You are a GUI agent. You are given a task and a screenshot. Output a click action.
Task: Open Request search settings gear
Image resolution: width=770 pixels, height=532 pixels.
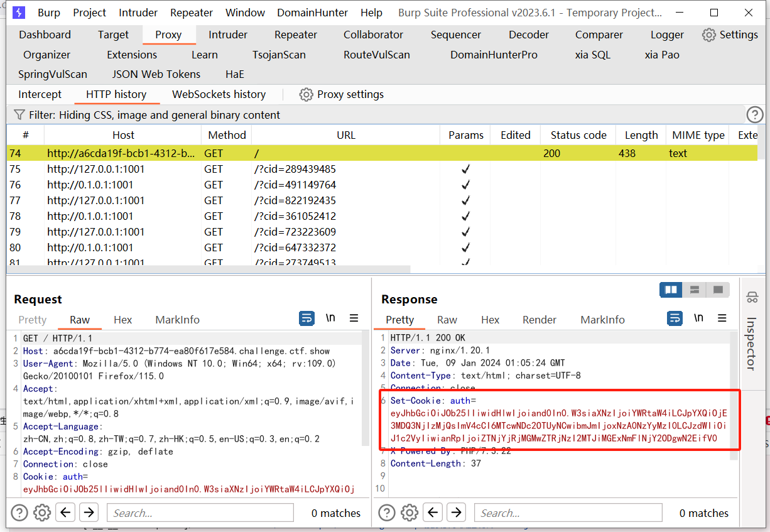pos(42,513)
